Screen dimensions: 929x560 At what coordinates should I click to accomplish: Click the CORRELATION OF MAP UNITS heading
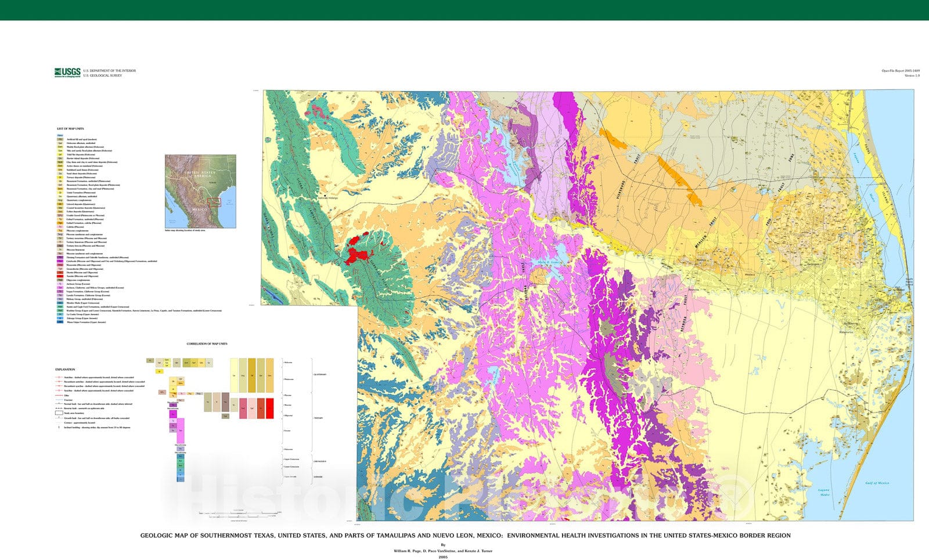(x=207, y=344)
